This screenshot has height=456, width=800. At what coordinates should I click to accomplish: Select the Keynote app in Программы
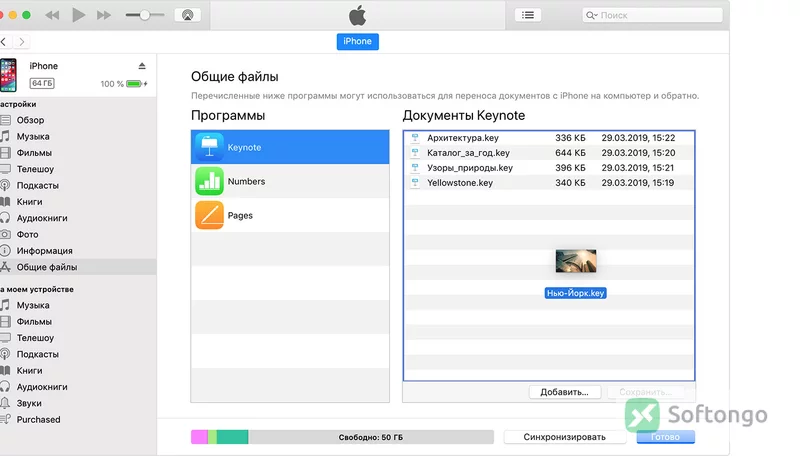[290, 147]
